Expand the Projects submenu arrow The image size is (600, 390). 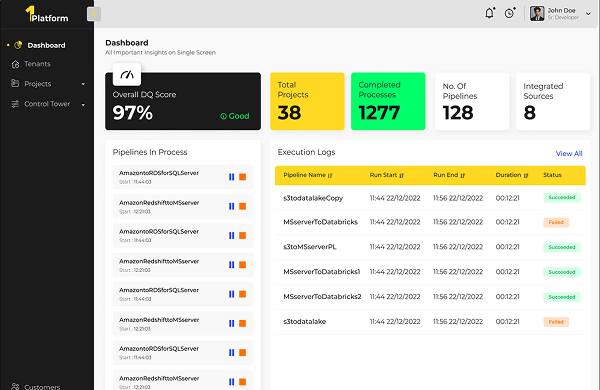[83, 84]
